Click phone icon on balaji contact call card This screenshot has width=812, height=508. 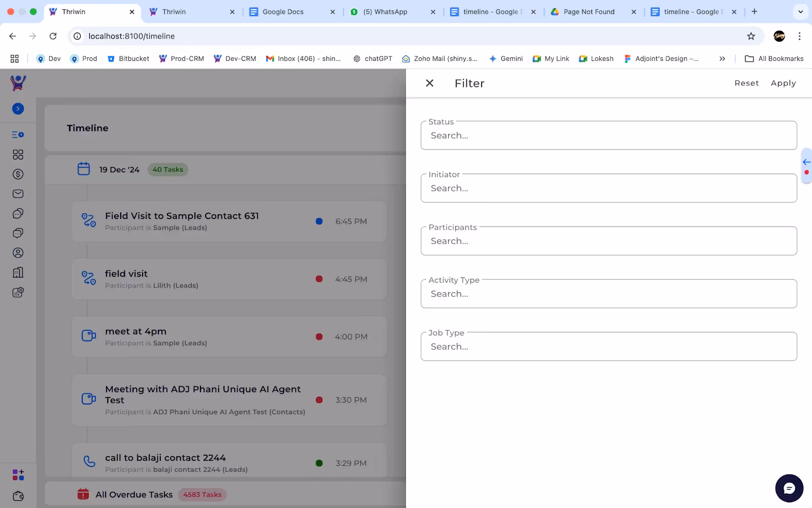point(89,461)
